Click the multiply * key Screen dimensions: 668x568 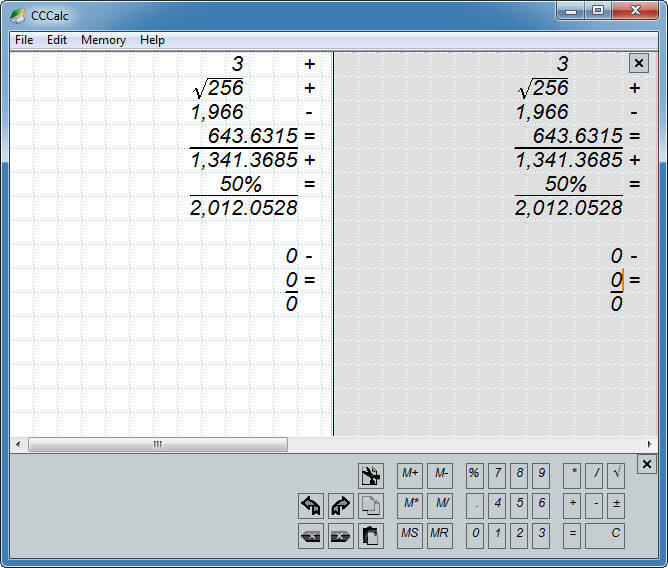coord(572,476)
